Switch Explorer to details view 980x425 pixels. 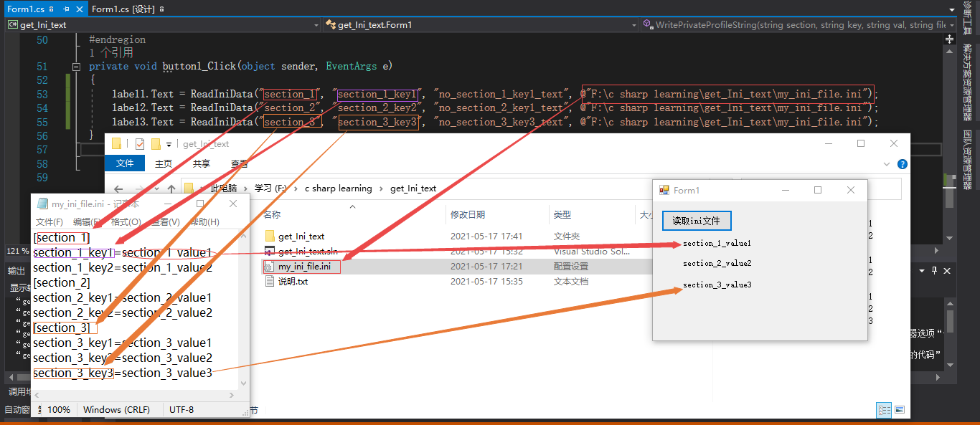coord(884,410)
